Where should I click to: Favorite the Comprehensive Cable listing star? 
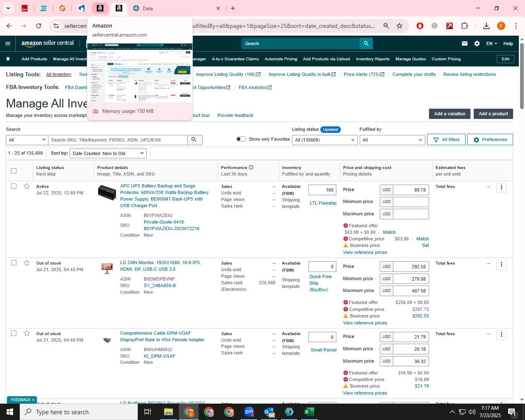27,333
